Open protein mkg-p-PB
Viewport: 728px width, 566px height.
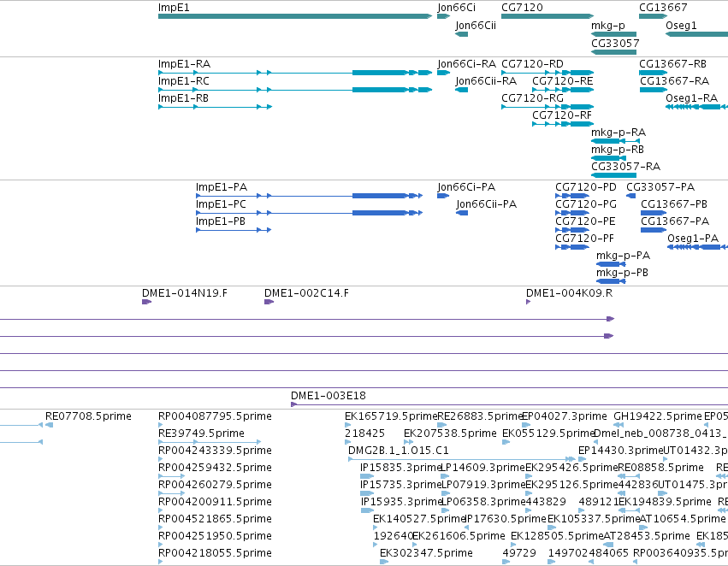click(x=622, y=274)
